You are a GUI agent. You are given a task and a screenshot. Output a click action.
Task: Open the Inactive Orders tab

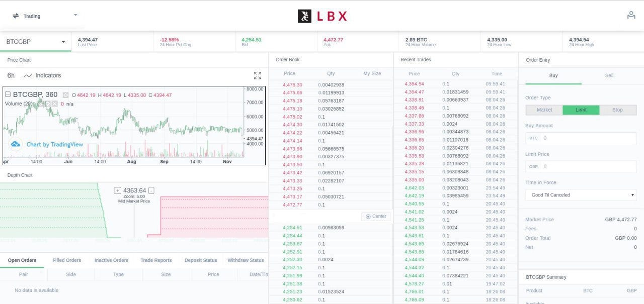click(111, 260)
